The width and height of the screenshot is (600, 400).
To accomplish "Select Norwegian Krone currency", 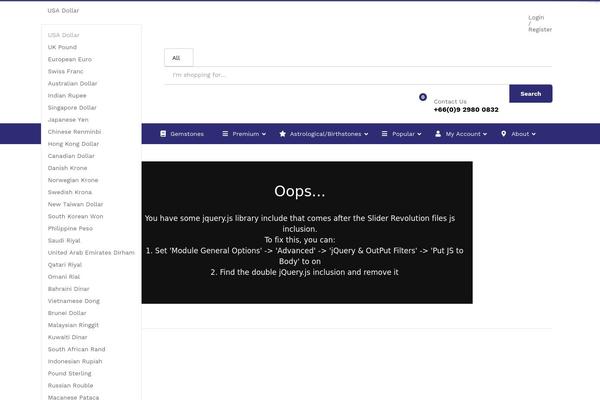I will pos(73,180).
